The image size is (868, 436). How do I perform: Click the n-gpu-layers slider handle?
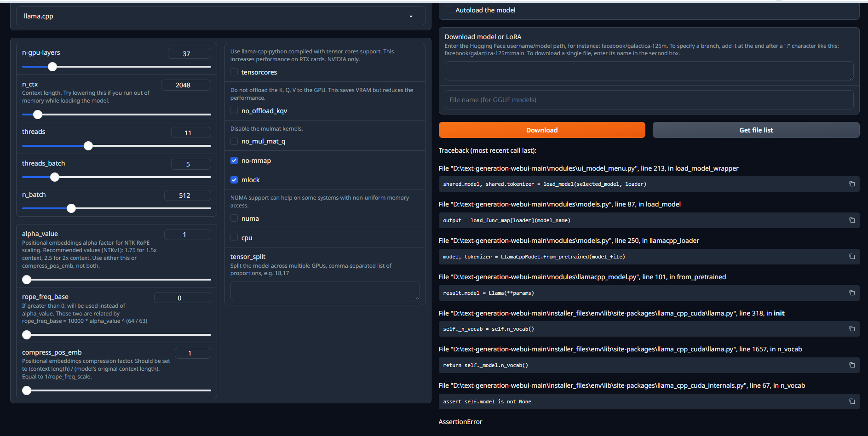52,67
